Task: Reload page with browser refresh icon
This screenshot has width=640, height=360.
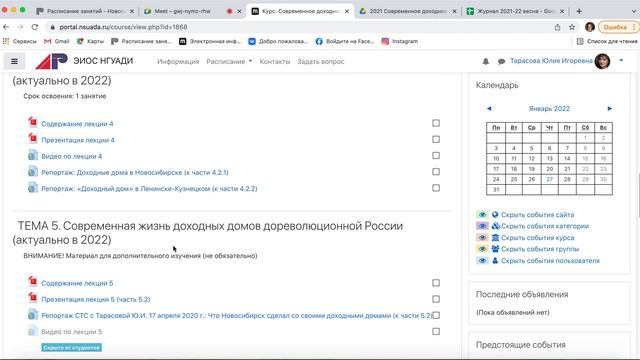Action: pos(35,27)
